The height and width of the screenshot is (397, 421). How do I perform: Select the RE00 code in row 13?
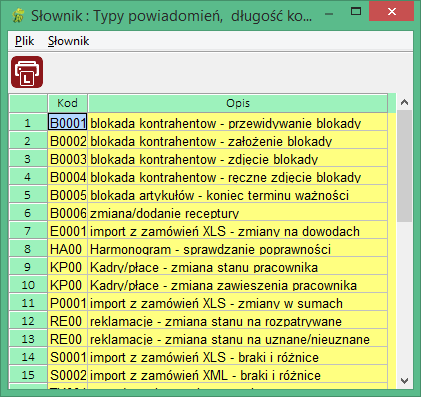[x=68, y=339]
